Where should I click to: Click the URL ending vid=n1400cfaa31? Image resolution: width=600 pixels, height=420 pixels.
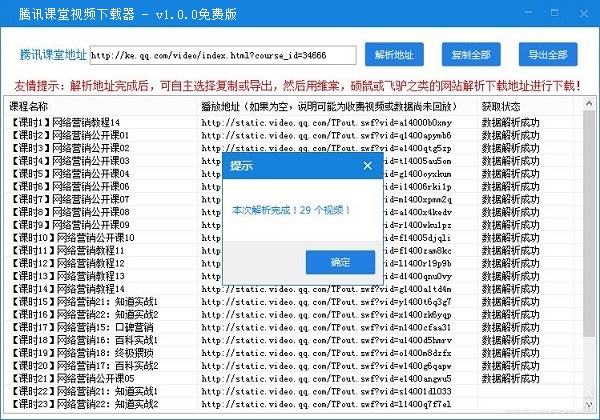326,327
